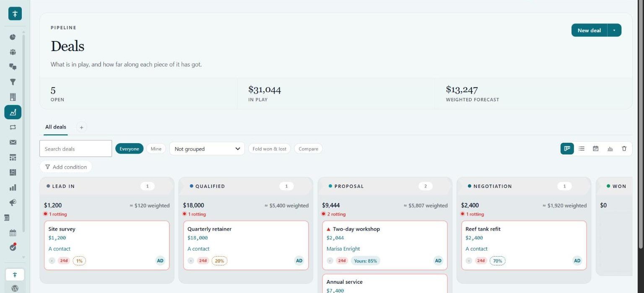Click the white logo tile above WordPress icon
The width and height of the screenshot is (644, 293).
pos(15,275)
